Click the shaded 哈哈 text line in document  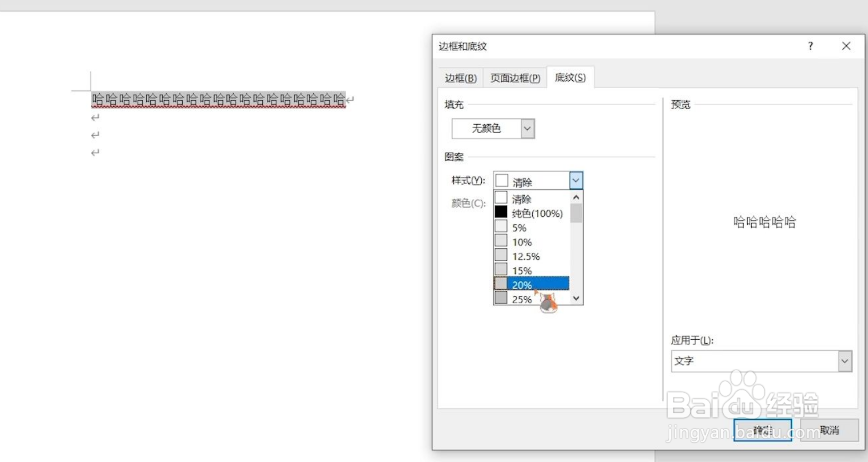pos(218,99)
